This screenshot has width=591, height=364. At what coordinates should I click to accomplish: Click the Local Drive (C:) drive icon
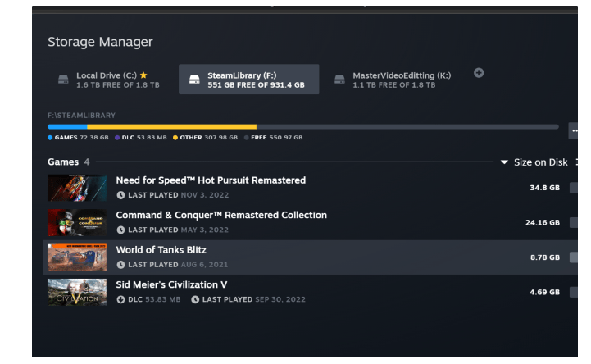[63, 80]
